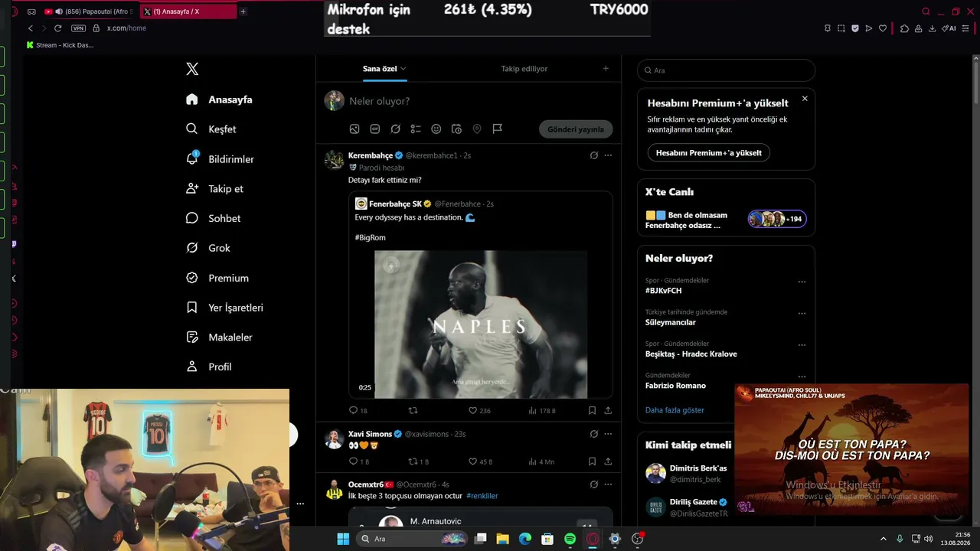The width and height of the screenshot is (980, 551).
Task: Open Sohbet messages
Action: pos(213,218)
